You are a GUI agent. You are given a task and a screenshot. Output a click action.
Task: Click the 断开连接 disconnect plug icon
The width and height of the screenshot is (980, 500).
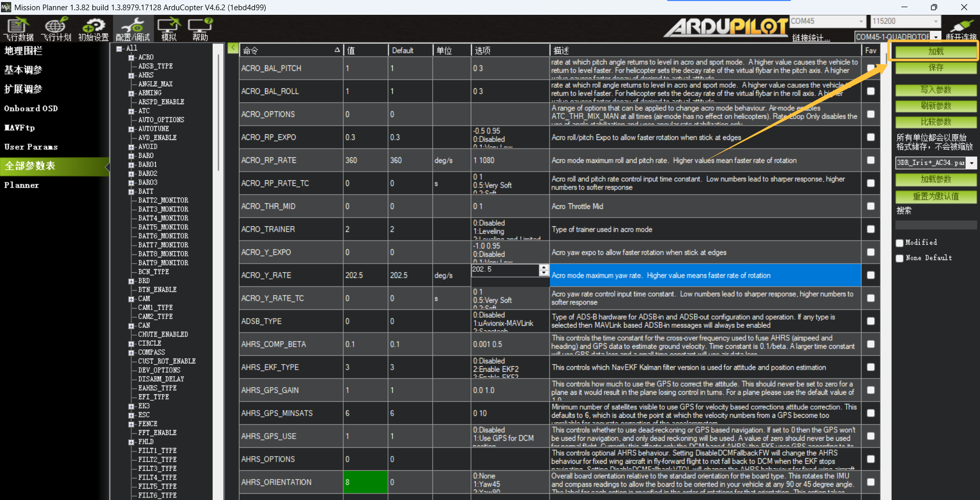961,29
